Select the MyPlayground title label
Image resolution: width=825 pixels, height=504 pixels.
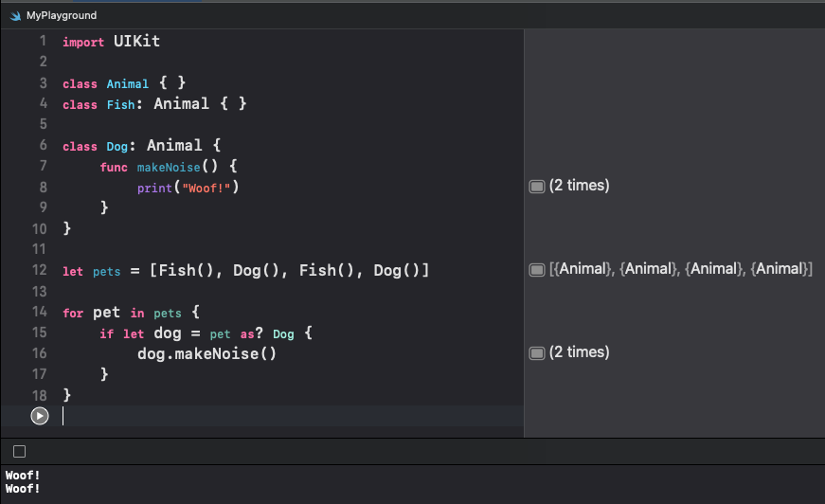[x=62, y=16]
